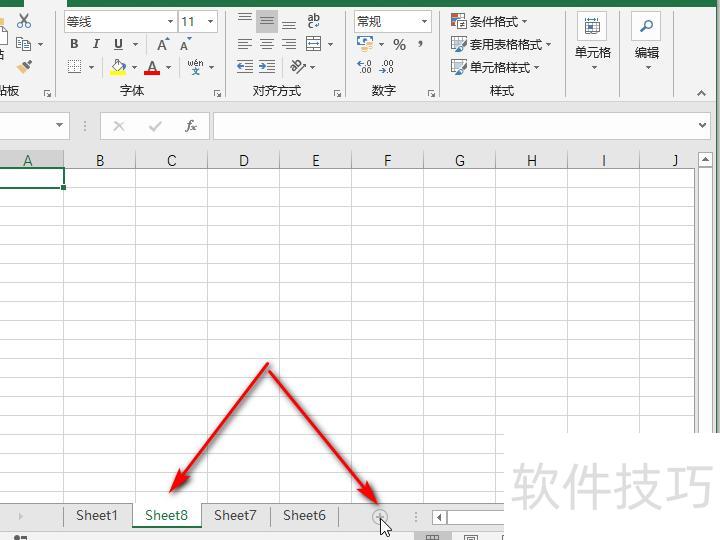The width and height of the screenshot is (720, 540).
Task: Open fill color dropdown arrow
Action: 135,68
